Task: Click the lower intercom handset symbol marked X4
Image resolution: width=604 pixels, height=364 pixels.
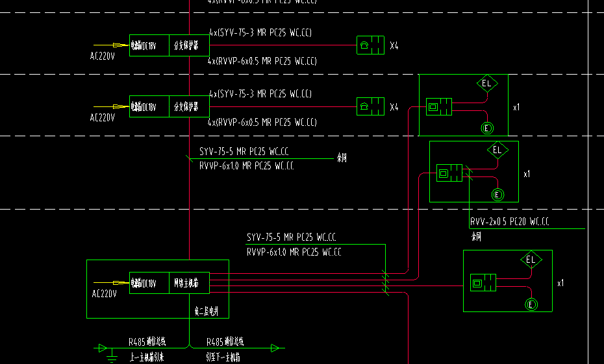Action: point(371,106)
